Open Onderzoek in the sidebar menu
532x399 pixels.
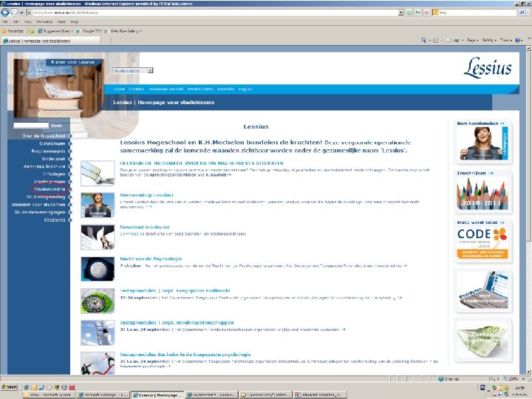click(54, 159)
